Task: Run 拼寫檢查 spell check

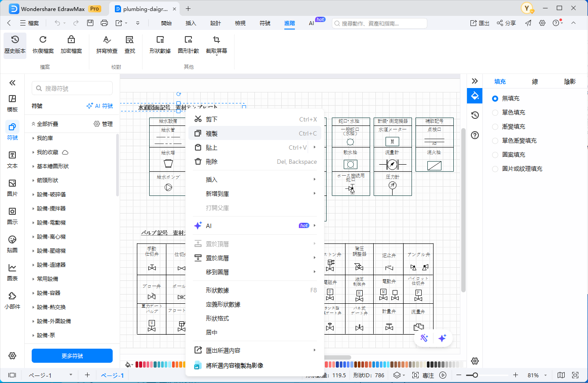Action: tap(107, 45)
